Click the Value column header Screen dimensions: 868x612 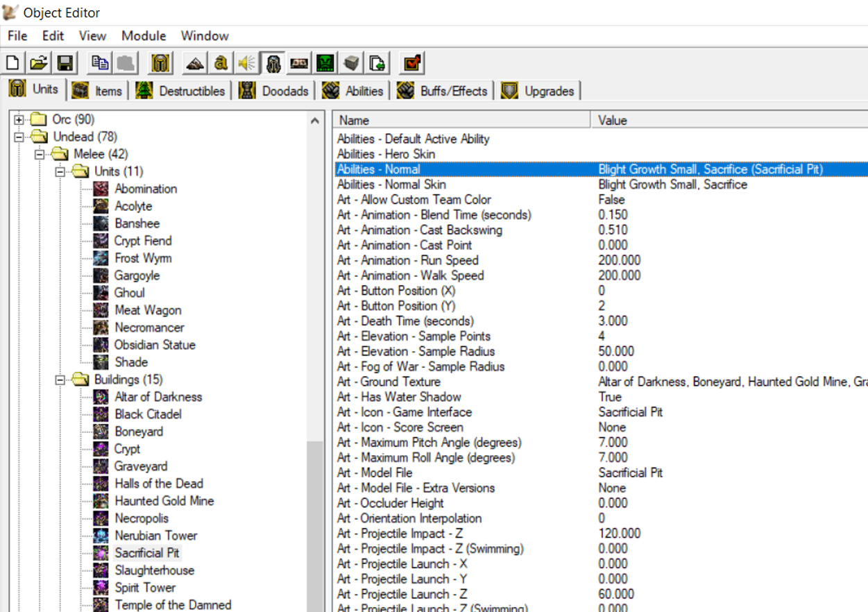729,120
